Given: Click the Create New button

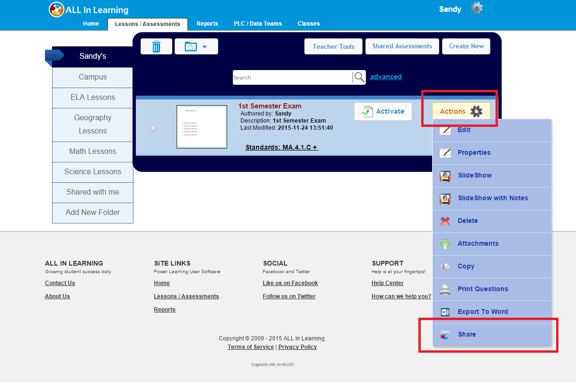Looking at the screenshot, I should click(466, 46).
